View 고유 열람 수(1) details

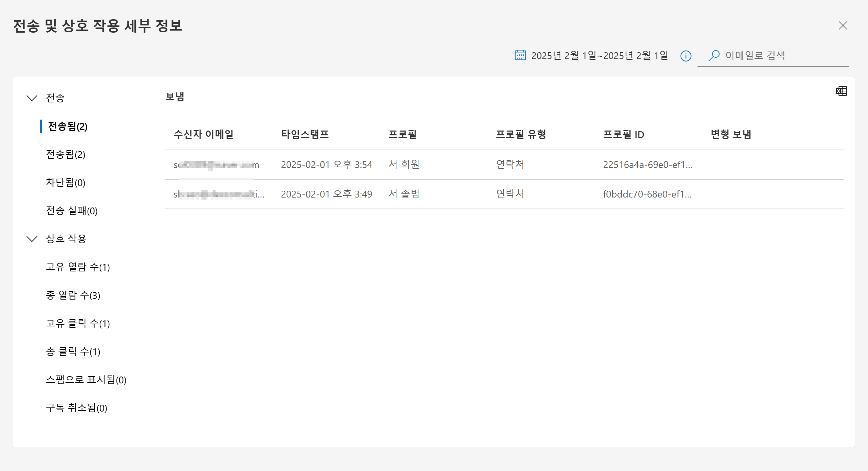coord(78,267)
